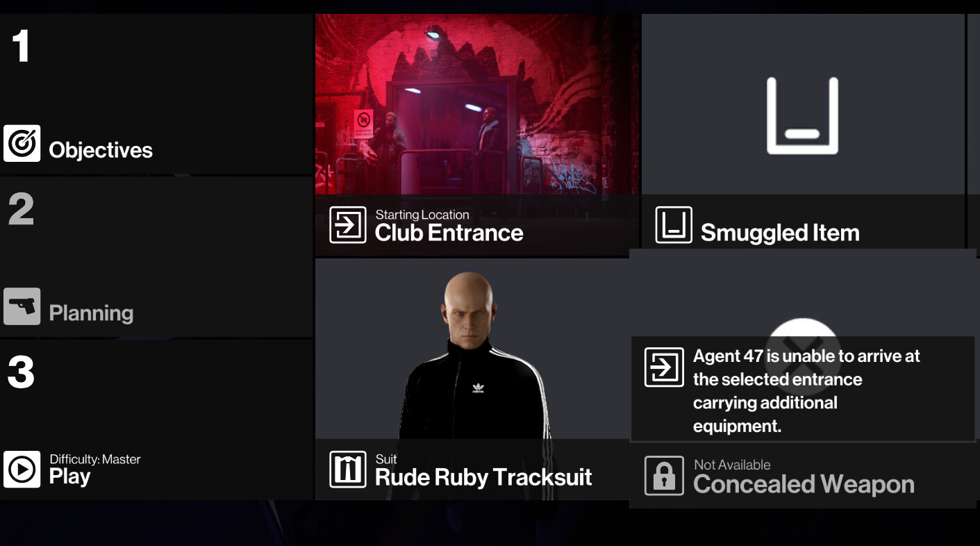Click the Starting Location entrance arrow icon

[x=347, y=225]
